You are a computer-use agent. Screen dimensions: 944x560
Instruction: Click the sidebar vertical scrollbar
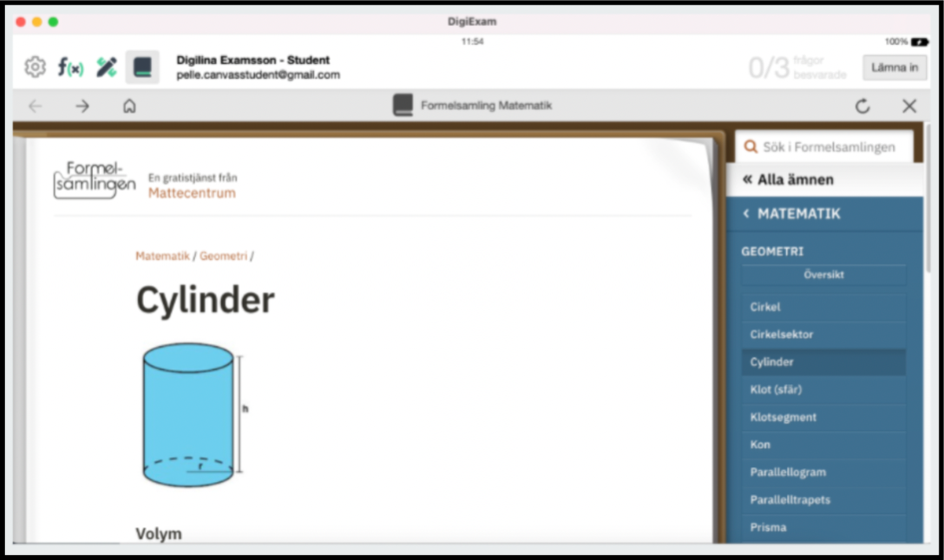coord(928,199)
